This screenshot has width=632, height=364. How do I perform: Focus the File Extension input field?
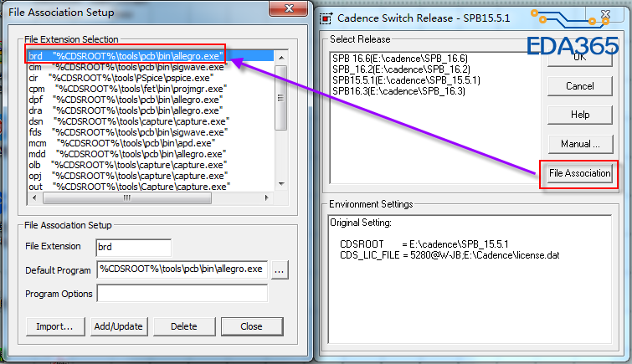point(134,247)
